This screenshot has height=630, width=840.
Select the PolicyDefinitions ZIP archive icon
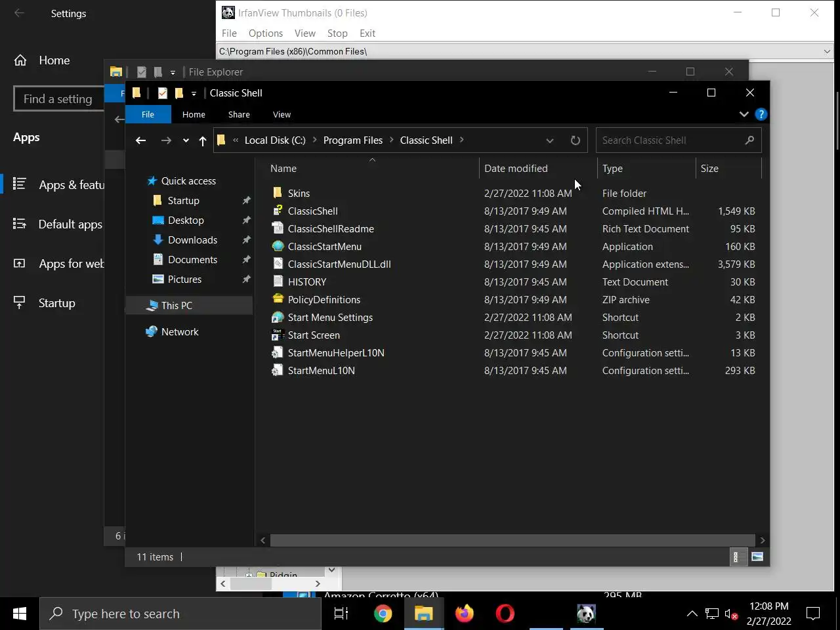(278, 299)
